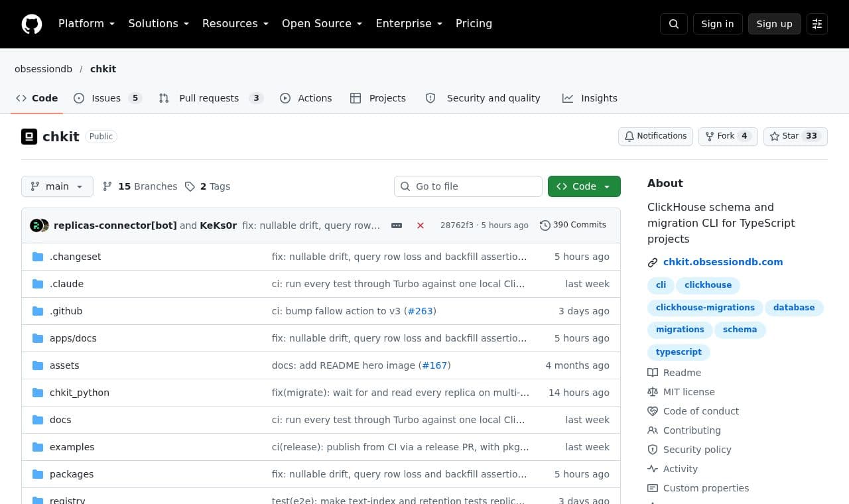
Task: Click the typescript topic tag
Action: [x=679, y=352]
